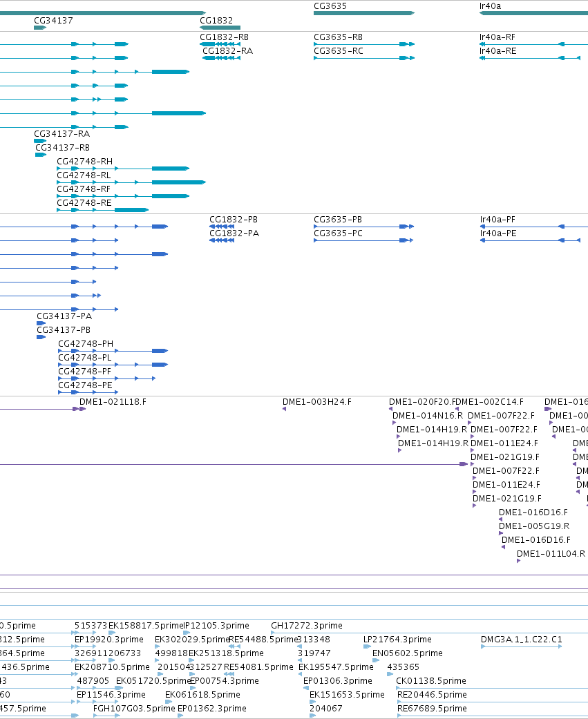Viewport: 588px width, 719px height.
Task: Click sequence 204067
Action: [325, 709]
